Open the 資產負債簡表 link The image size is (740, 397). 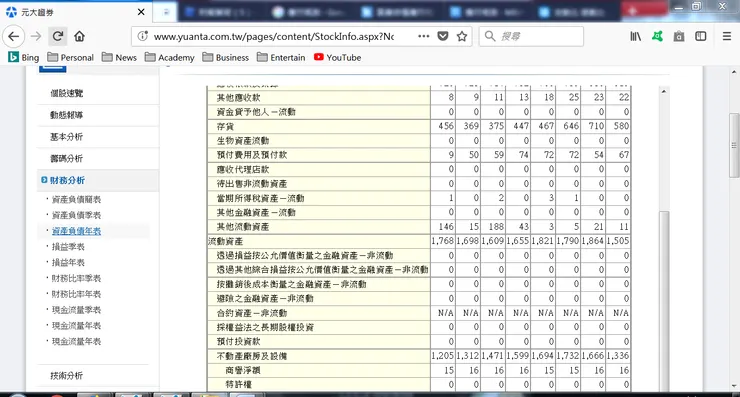(x=76, y=200)
